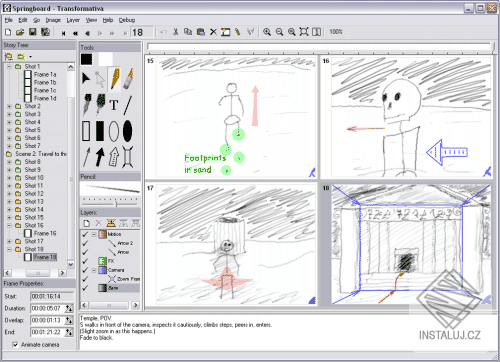Collapse the Motion layer group

pyautogui.click(x=94, y=234)
